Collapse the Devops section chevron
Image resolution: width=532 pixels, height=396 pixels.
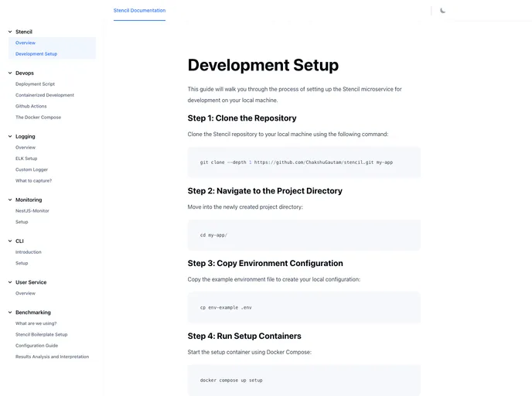pyautogui.click(x=9, y=73)
